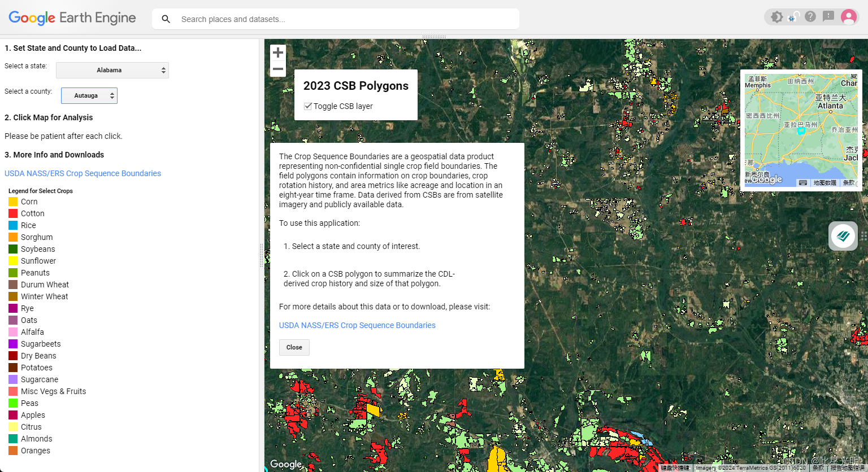The width and height of the screenshot is (868, 472).
Task: Click the Winter Wheat legend label
Action: coord(45,296)
